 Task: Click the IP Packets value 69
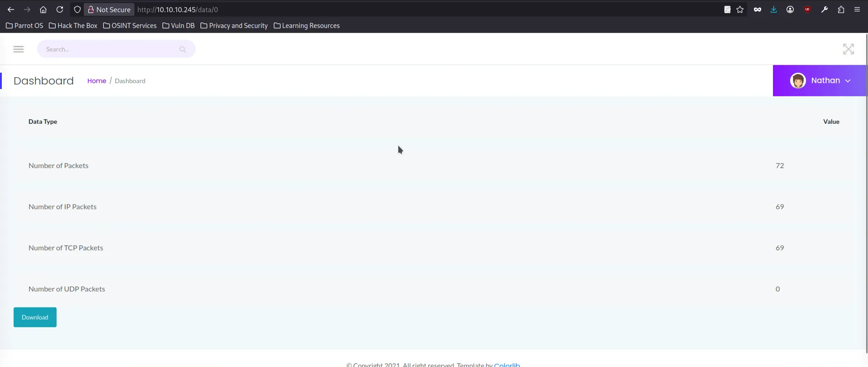pos(780,207)
